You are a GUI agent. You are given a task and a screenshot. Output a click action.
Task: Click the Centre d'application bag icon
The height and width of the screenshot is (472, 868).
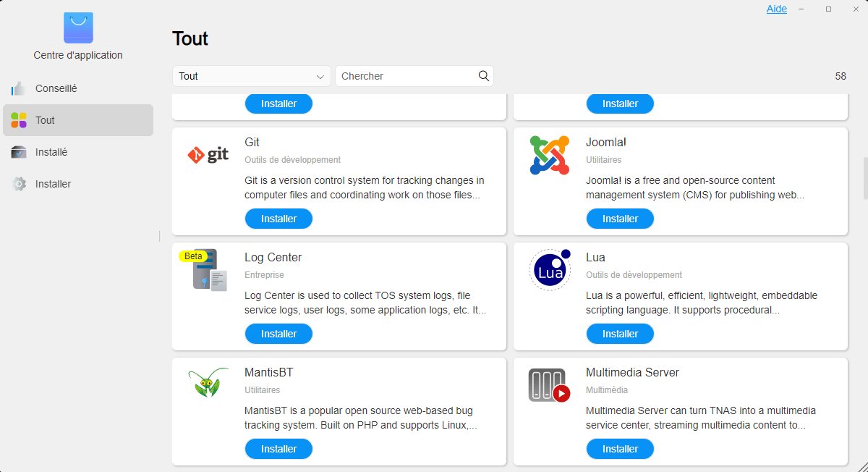tap(78, 28)
